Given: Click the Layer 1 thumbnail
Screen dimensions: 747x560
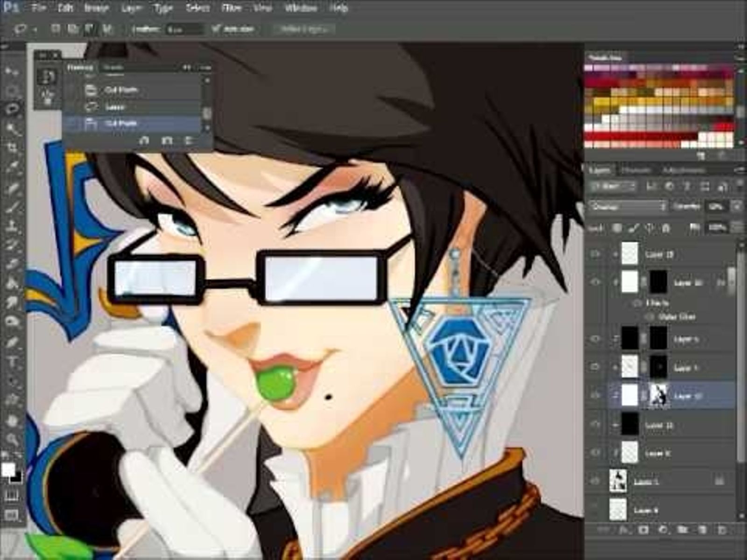Looking at the screenshot, I should click(x=618, y=481).
